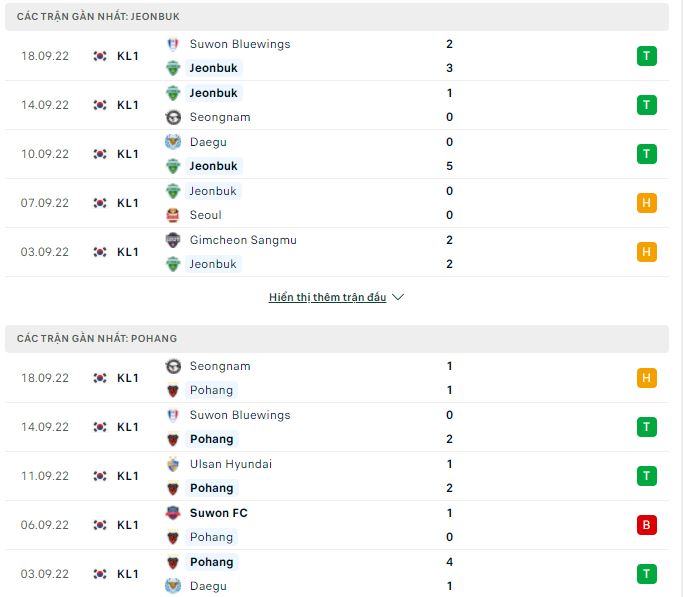Click the Suwon FC team crest
Screen dimensions: 683x597
pos(173,513)
